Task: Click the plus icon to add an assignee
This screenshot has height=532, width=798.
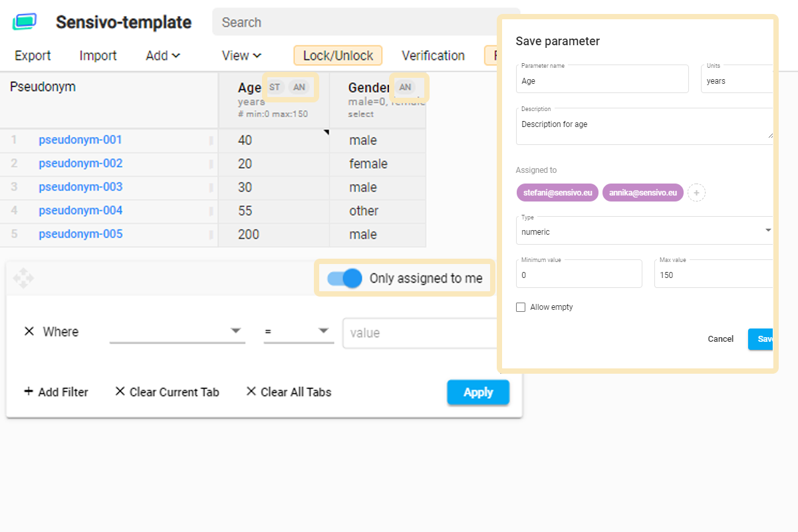Action: pos(696,193)
